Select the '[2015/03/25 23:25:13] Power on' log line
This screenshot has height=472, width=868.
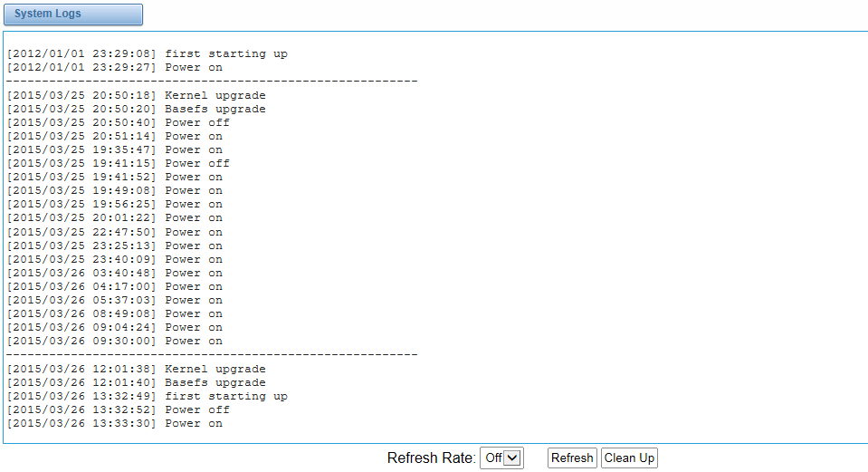pyautogui.click(x=115, y=246)
